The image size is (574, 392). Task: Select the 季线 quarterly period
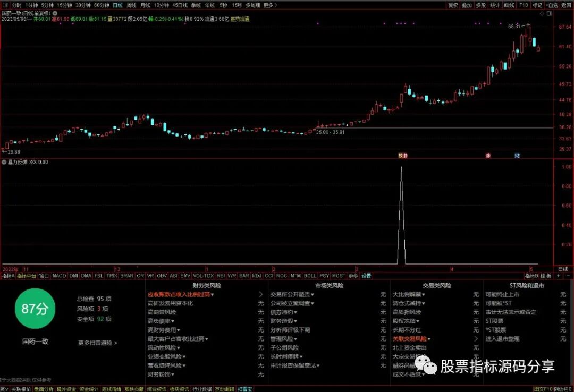[x=196, y=5]
